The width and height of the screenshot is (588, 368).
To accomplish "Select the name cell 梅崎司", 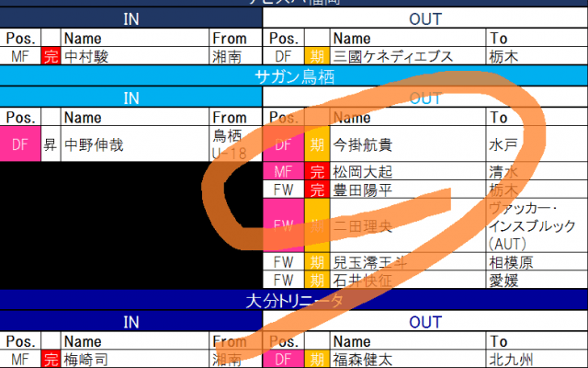I will pyautogui.click(x=135, y=360).
